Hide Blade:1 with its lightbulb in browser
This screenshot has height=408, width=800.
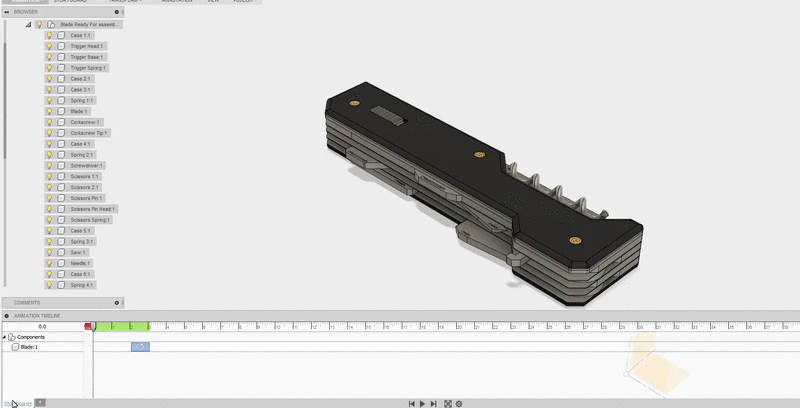(49, 111)
